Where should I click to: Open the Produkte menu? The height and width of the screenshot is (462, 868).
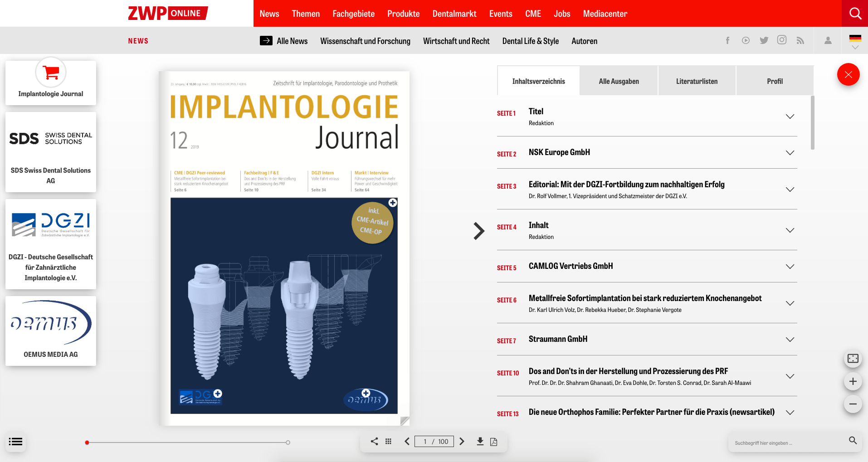(403, 14)
